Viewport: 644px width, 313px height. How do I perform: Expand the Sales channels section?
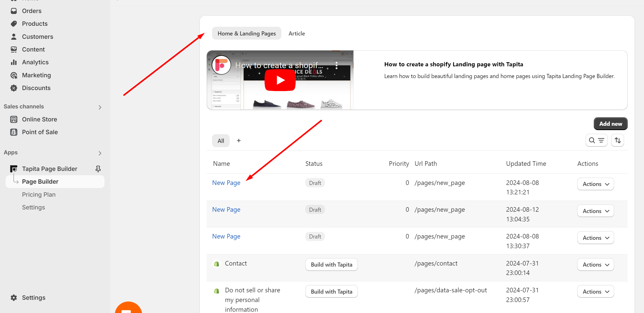(100, 107)
